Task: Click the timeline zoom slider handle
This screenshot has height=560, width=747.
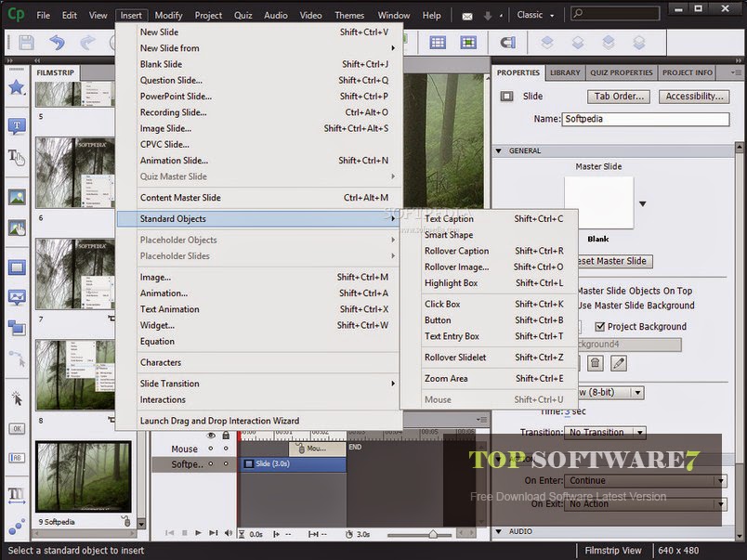Action: pyautogui.click(x=433, y=534)
